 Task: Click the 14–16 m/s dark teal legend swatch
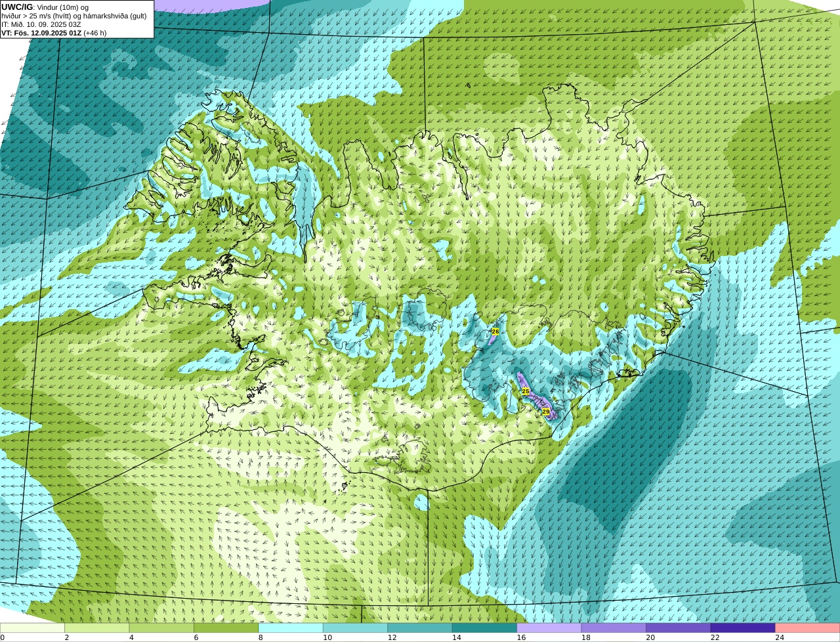click(x=484, y=628)
